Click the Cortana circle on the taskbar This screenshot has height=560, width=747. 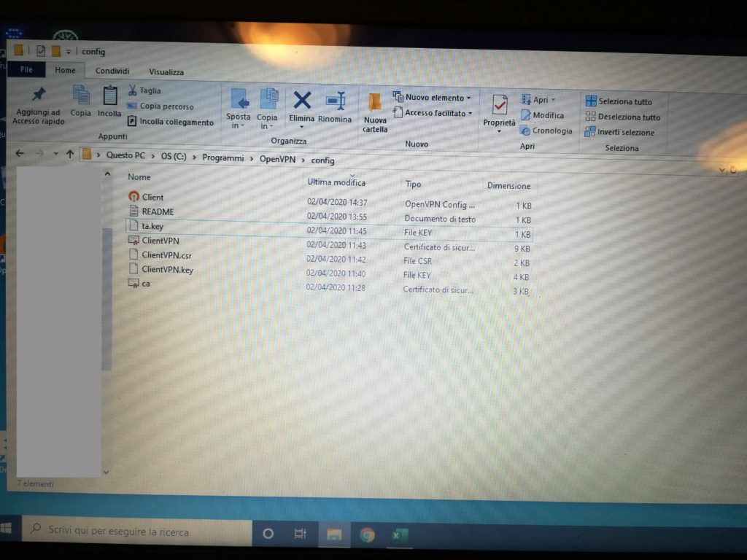pos(268,533)
